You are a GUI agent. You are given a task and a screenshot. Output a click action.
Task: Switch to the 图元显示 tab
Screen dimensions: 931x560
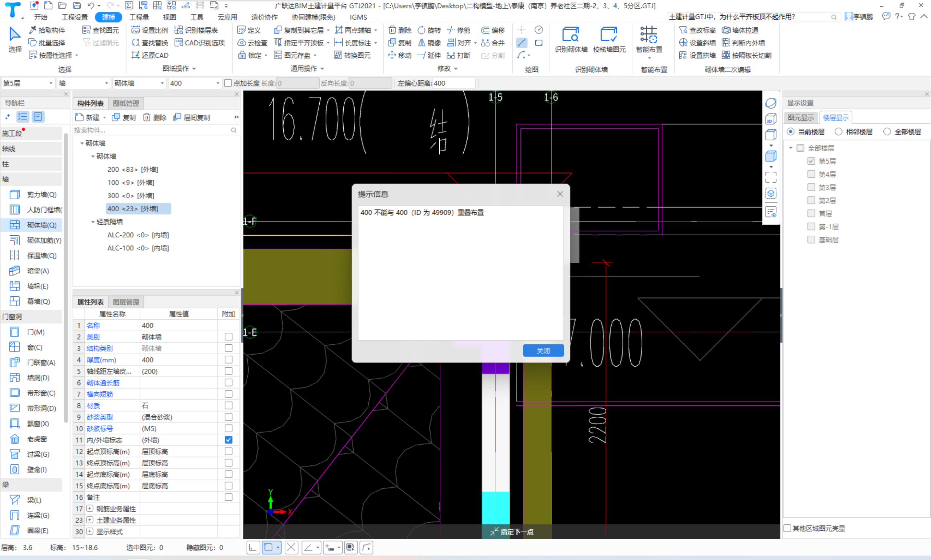pyautogui.click(x=800, y=117)
